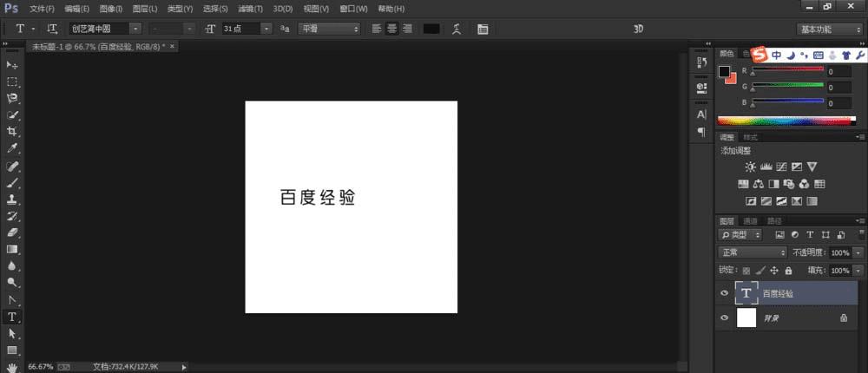Switch to the 路径 paths tab
This screenshot has width=868, height=373.
tap(774, 221)
